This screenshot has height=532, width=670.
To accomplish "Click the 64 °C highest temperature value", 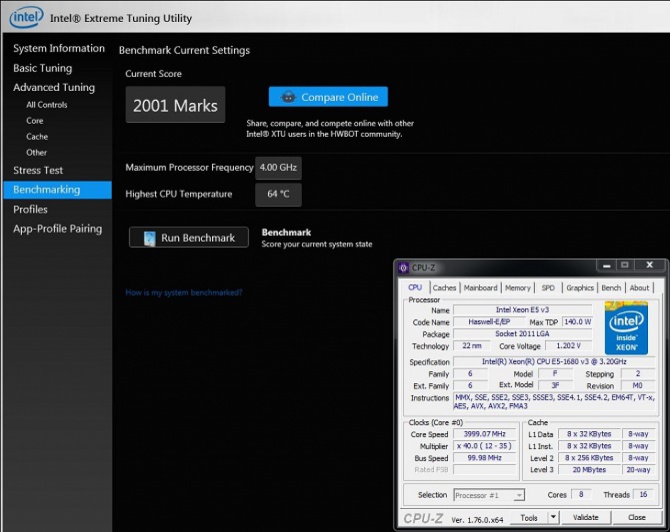I will [278, 194].
